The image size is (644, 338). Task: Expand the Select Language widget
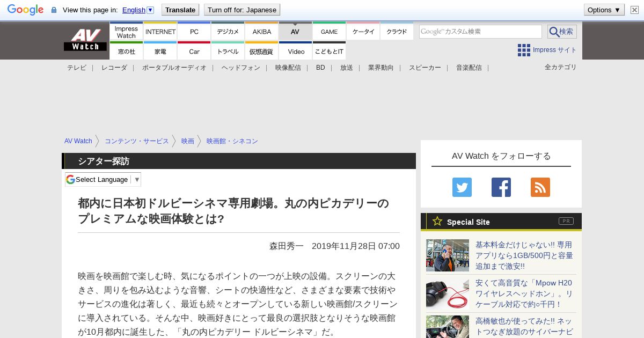[103, 179]
